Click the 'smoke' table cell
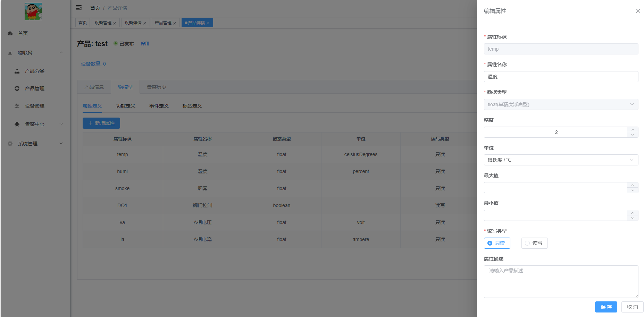This screenshot has height=317, width=644. tap(123, 188)
